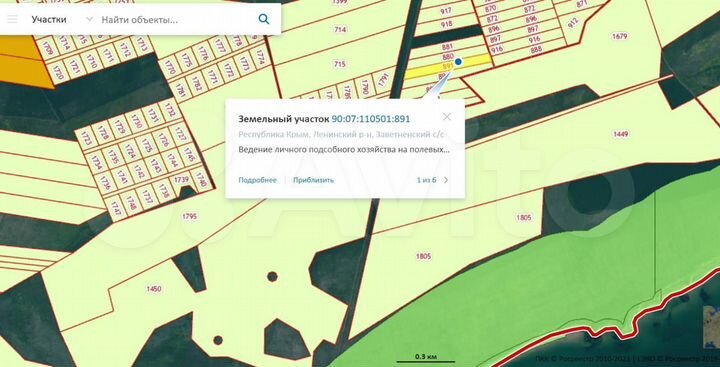Select parcel labeled 1790
The height and width of the screenshot is (367, 720).
pos(365,86)
